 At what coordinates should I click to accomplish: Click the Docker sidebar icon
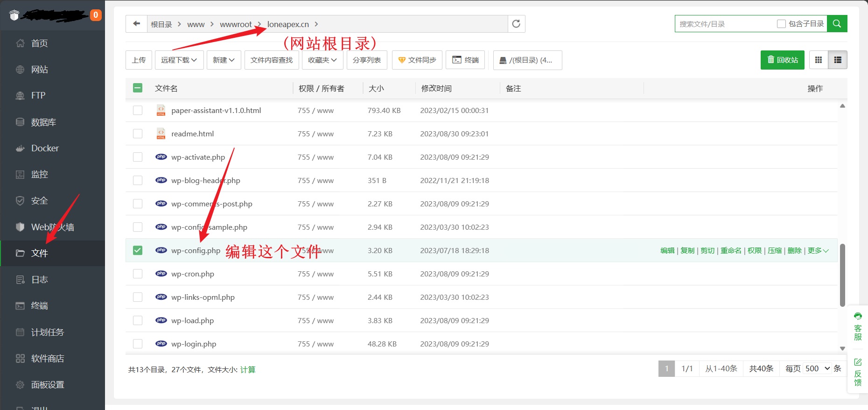[20, 148]
